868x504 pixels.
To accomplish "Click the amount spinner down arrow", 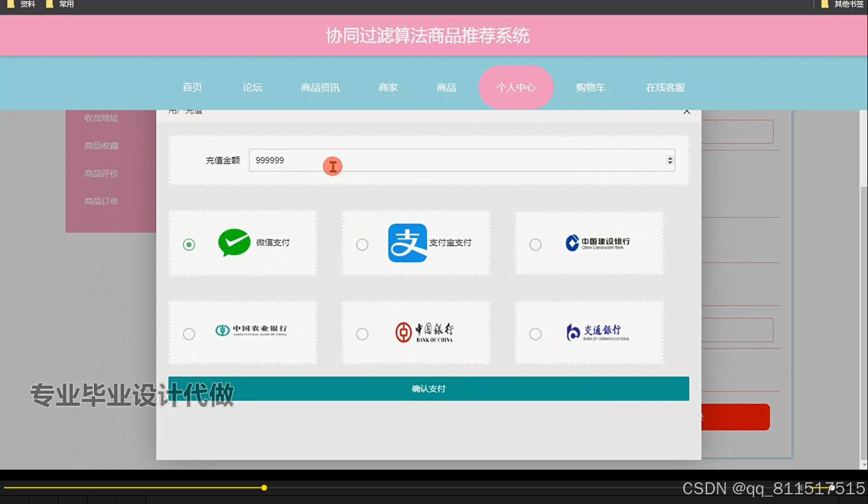I will pos(669,163).
